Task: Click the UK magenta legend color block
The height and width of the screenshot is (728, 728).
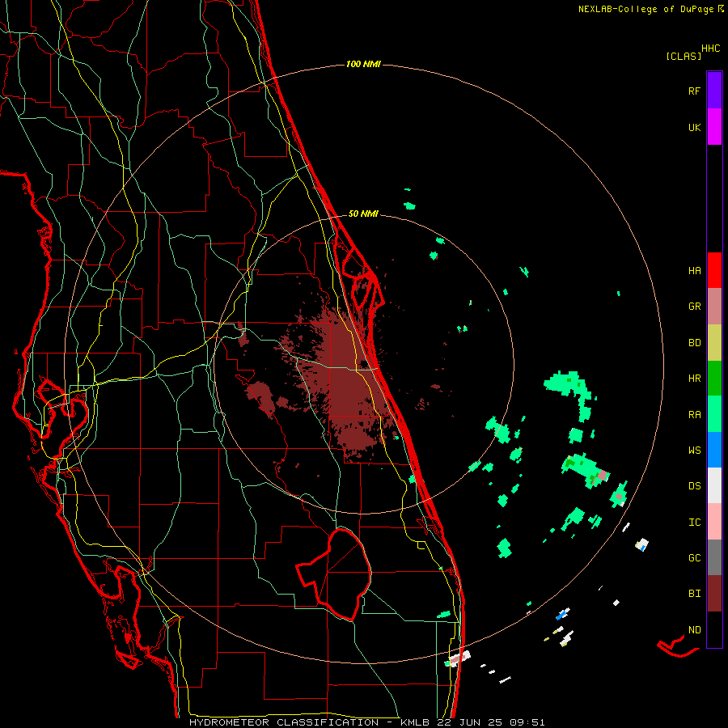Action: point(714,126)
